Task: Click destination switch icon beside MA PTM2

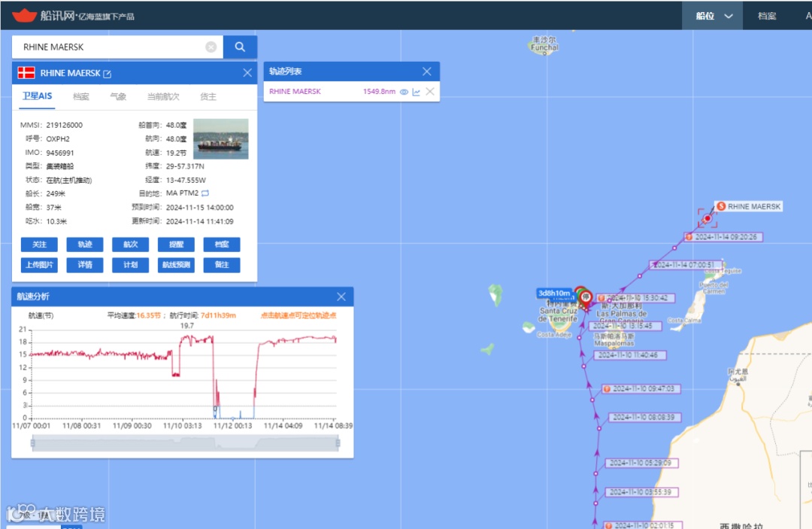Action: pos(205,193)
